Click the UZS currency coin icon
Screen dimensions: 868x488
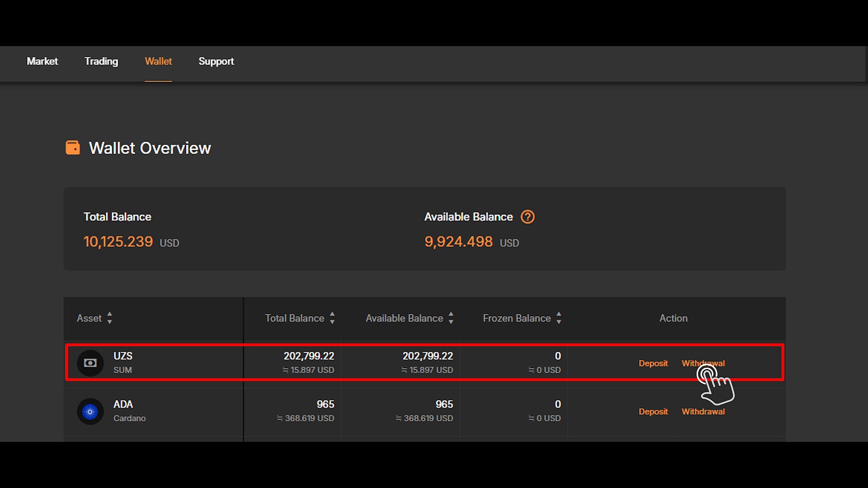[x=90, y=363]
